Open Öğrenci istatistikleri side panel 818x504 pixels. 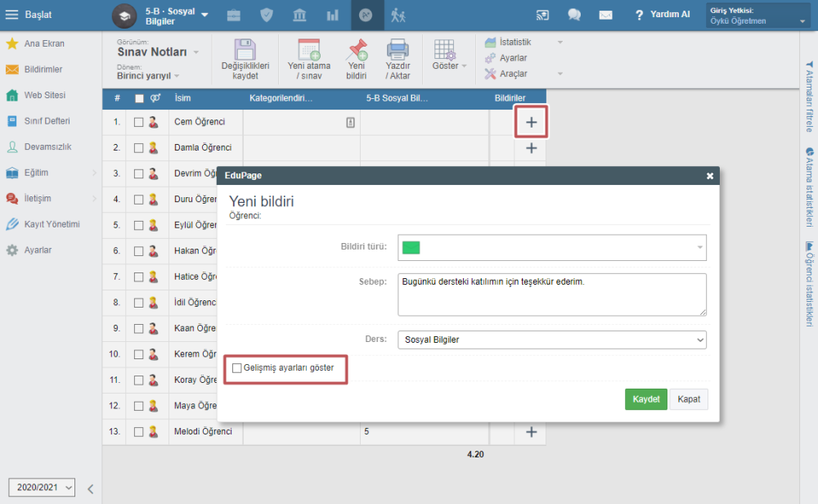pos(809,284)
